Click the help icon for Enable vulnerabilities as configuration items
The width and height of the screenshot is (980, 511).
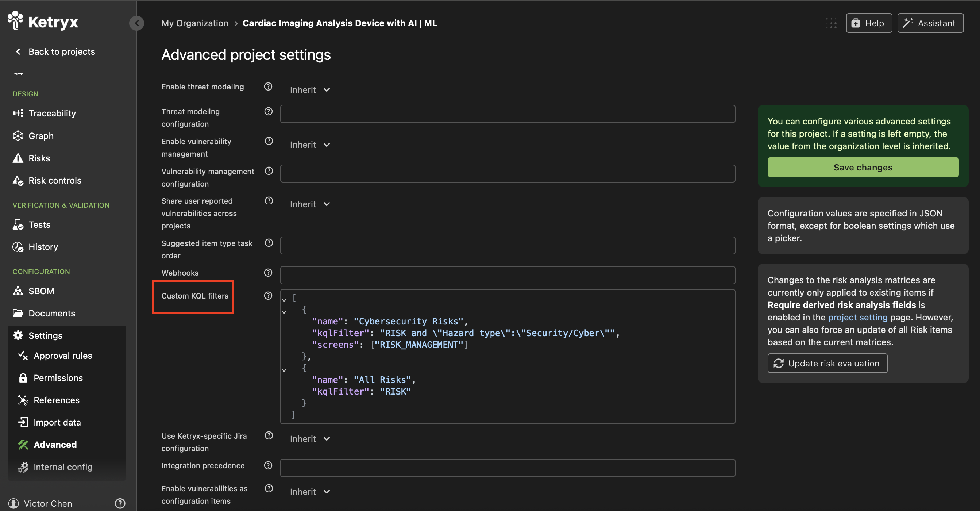[x=269, y=488]
